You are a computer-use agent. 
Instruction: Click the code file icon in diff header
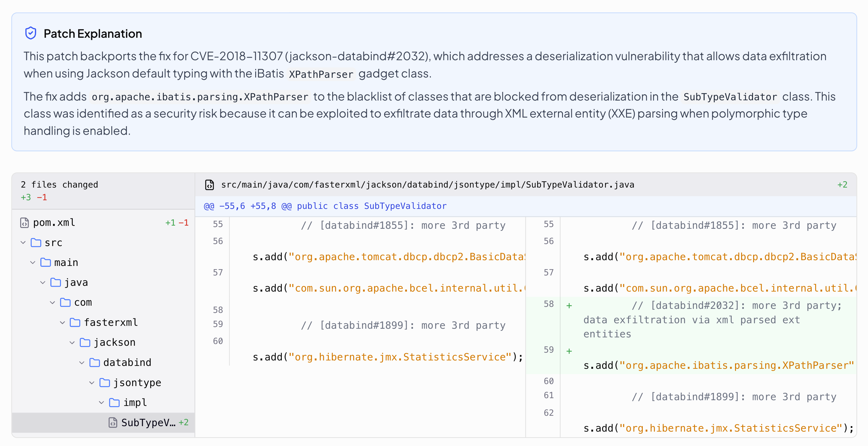[210, 185]
